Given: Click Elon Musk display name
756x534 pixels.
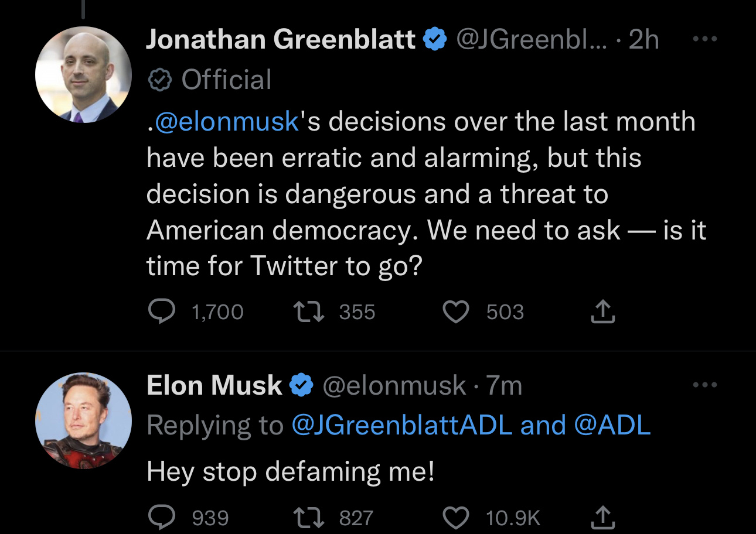Looking at the screenshot, I should click(214, 385).
